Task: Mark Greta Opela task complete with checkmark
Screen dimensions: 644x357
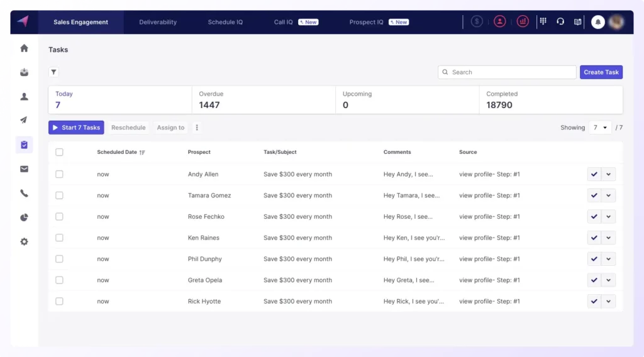Action: point(594,280)
